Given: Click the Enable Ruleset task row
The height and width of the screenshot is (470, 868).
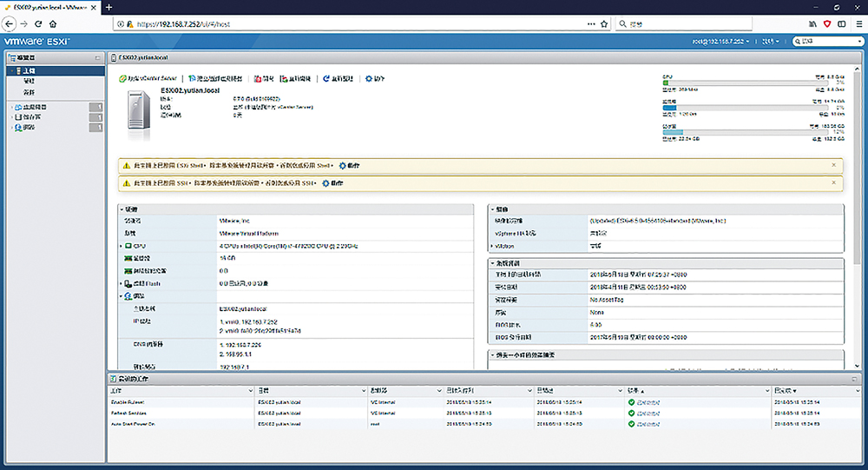Looking at the screenshot, I should point(484,402).
